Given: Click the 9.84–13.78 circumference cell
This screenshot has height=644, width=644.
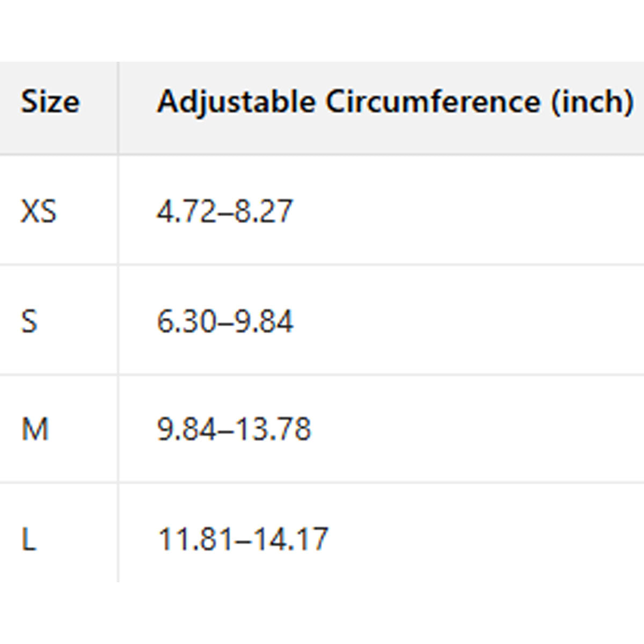Looking at the screenshot, I should [234, 429].
